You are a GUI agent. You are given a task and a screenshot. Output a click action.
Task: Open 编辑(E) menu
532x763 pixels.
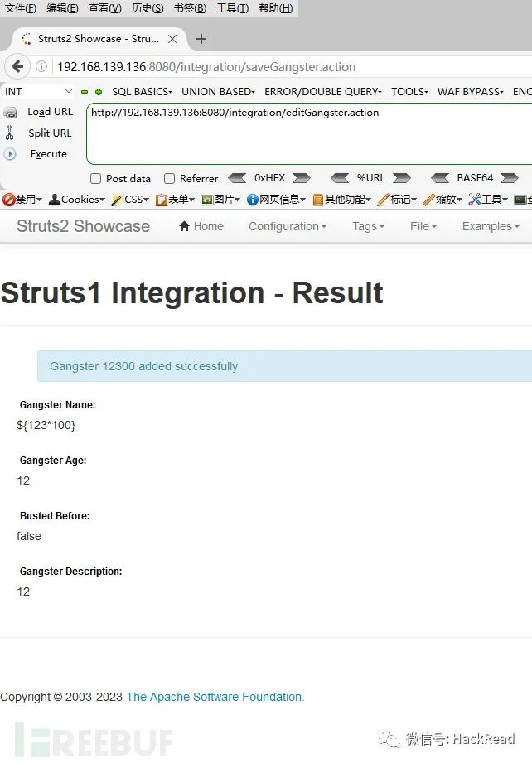tap(62, 8)
